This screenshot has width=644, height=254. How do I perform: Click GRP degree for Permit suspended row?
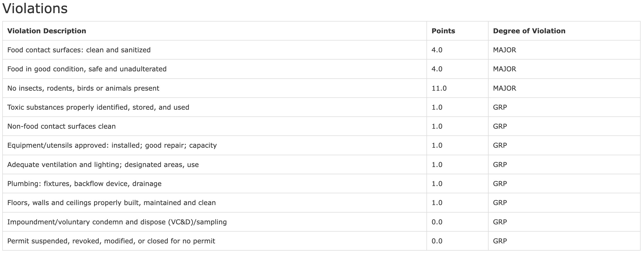click(500, 241)
